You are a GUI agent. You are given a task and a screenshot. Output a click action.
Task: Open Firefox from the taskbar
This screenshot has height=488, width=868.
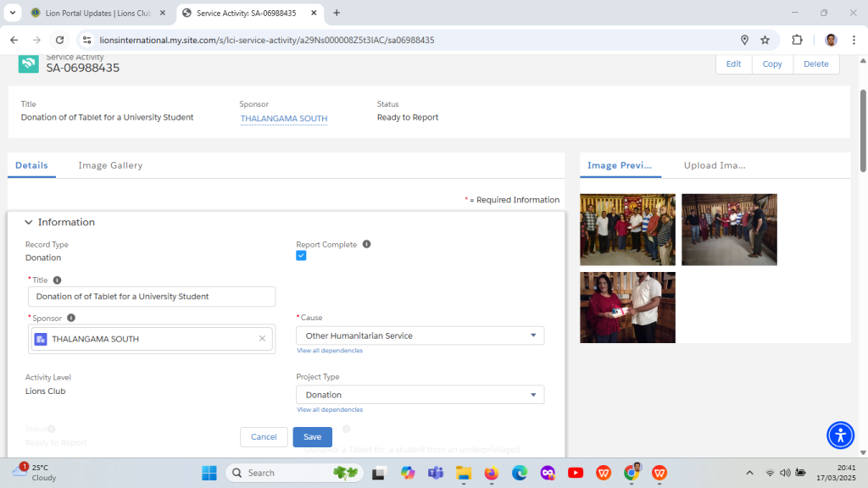pos(492,473)
